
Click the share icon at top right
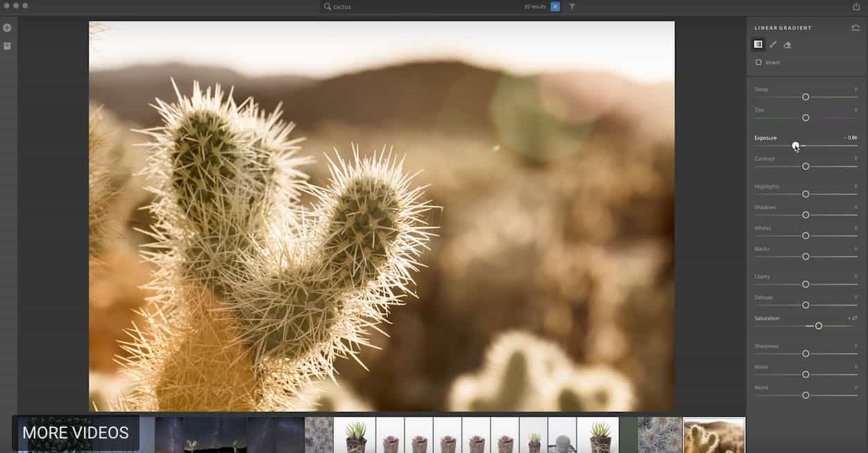coord(856,6)
